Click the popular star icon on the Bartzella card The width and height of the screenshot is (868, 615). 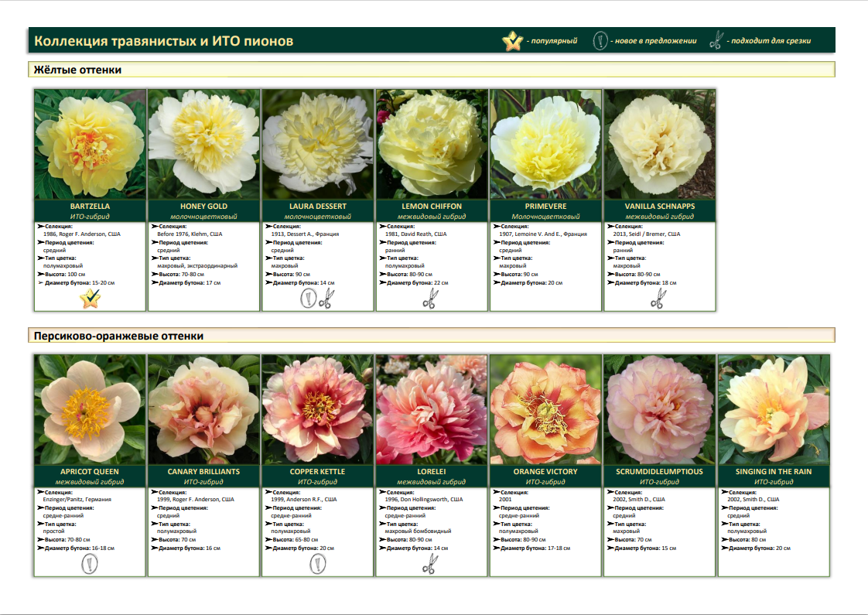click(91, 299)
